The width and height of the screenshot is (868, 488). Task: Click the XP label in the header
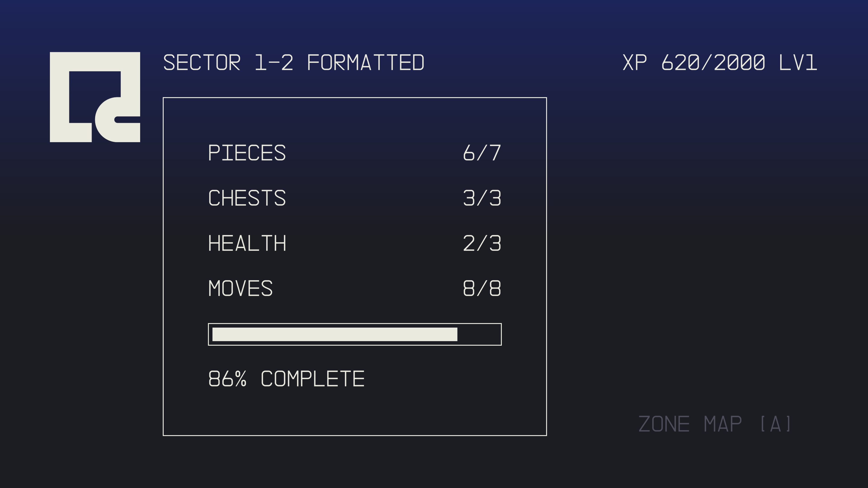[x=634, y=63]
